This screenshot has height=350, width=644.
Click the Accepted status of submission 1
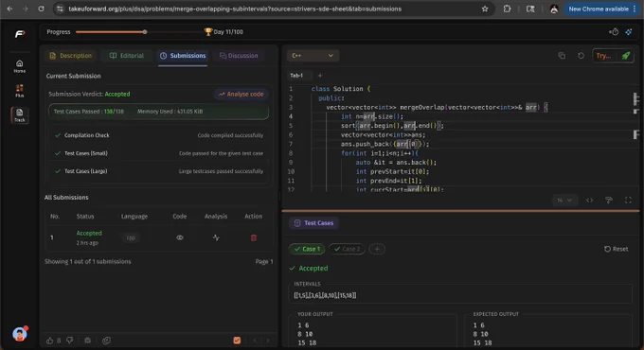point(89,233)
